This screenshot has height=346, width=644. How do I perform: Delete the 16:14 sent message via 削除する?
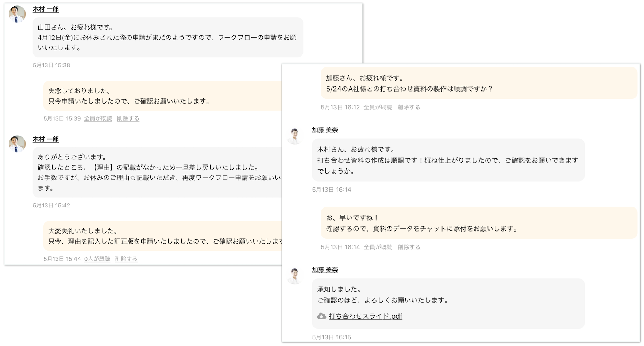[409, 247]
